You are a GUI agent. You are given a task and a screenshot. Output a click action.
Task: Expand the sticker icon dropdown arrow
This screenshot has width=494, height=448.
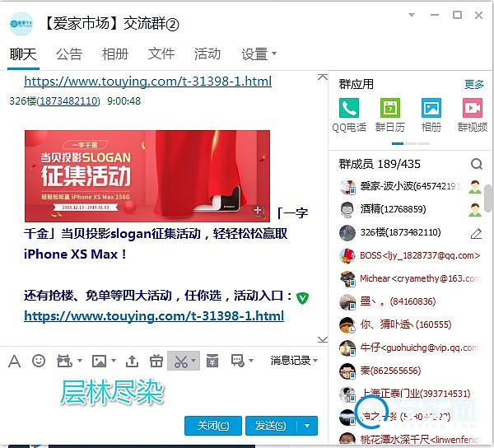coord(80,361)
